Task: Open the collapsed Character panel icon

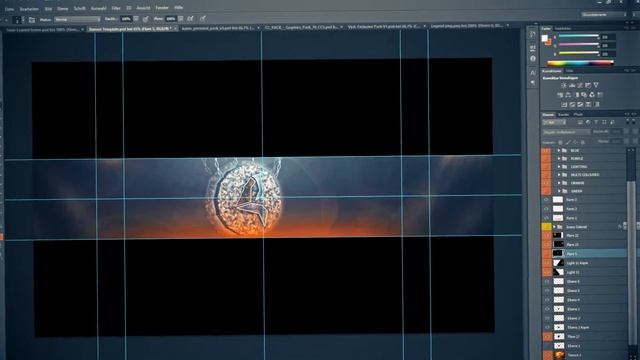Action: pyautogui.click(x=533, y=73)
